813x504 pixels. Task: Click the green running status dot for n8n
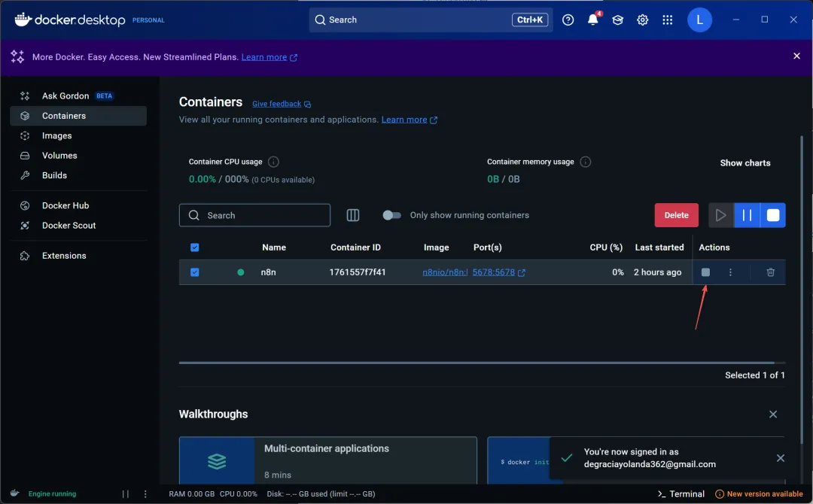coord(241,272)
